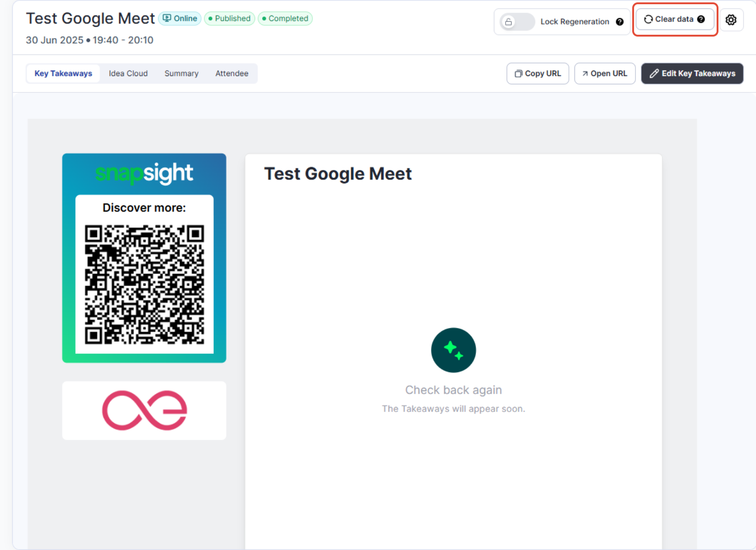The width and height of the screenshot is (756, 550).
Task: Switch to the Key Takeaways tab
Action: click(x=63, y=74)
